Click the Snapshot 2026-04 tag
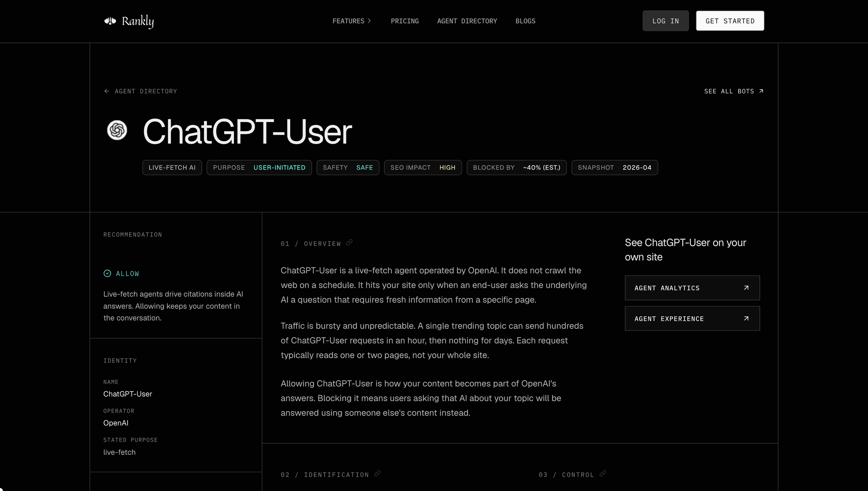The height and width of the screenshot is (491, 868). click(614, 168)
